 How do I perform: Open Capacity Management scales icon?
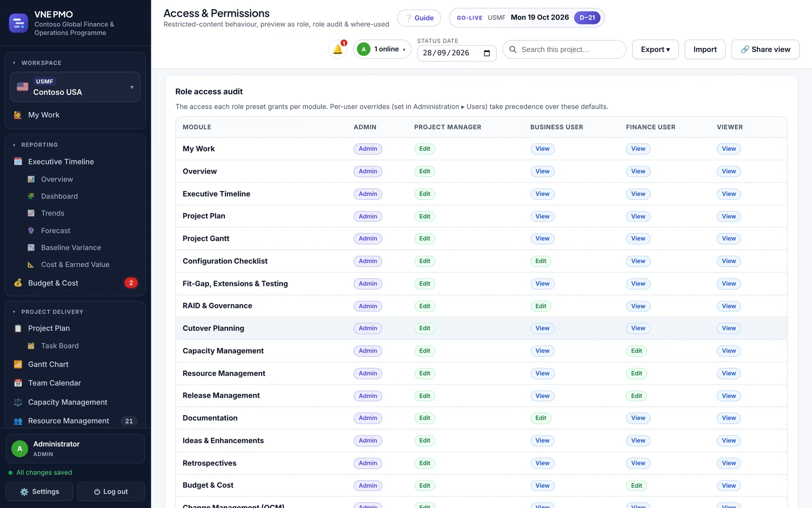coord(18,402)
